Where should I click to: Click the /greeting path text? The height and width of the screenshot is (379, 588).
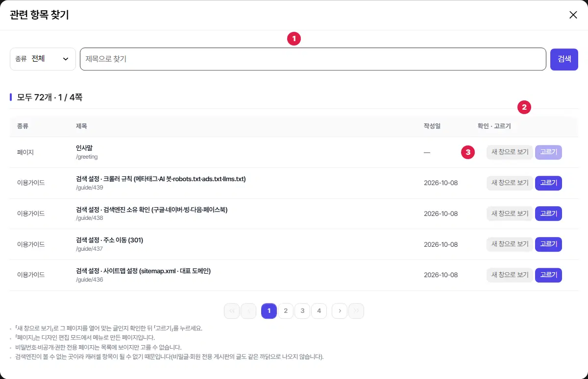87,157
